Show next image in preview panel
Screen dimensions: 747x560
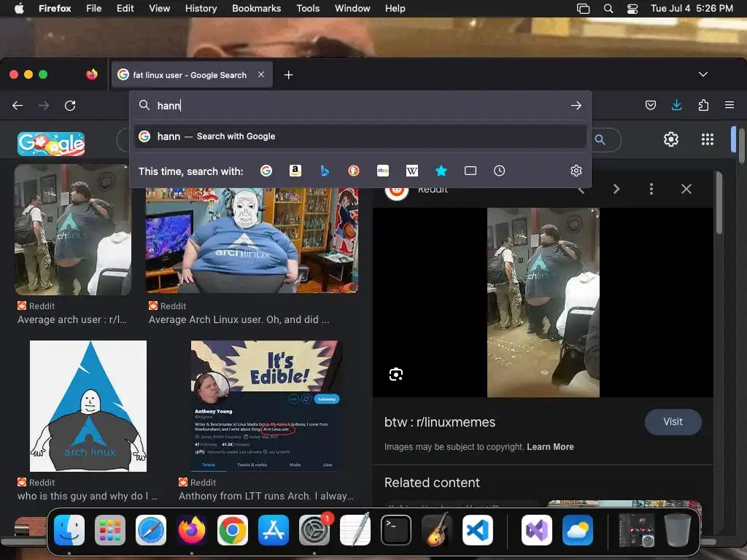point(616,189)
